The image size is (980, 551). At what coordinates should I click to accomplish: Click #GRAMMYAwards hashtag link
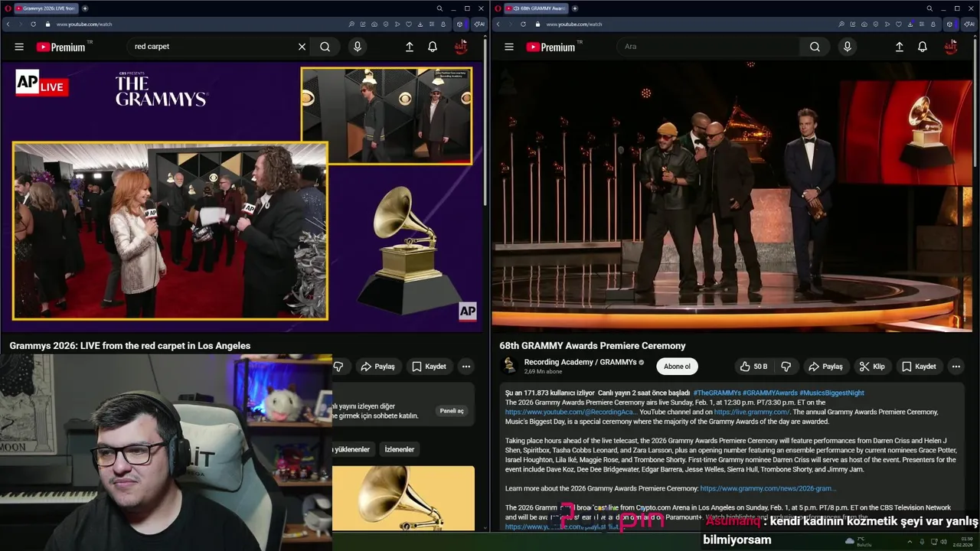coord(769,393)
